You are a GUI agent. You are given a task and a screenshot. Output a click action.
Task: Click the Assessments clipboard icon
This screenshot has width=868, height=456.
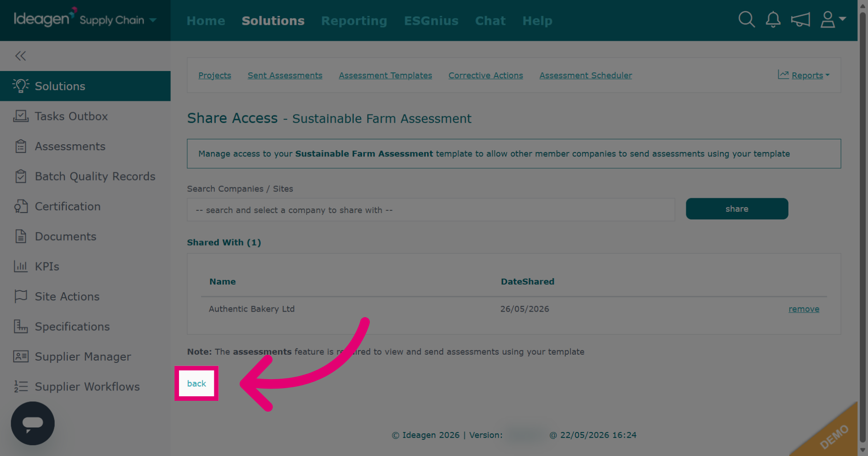[21, 146]
